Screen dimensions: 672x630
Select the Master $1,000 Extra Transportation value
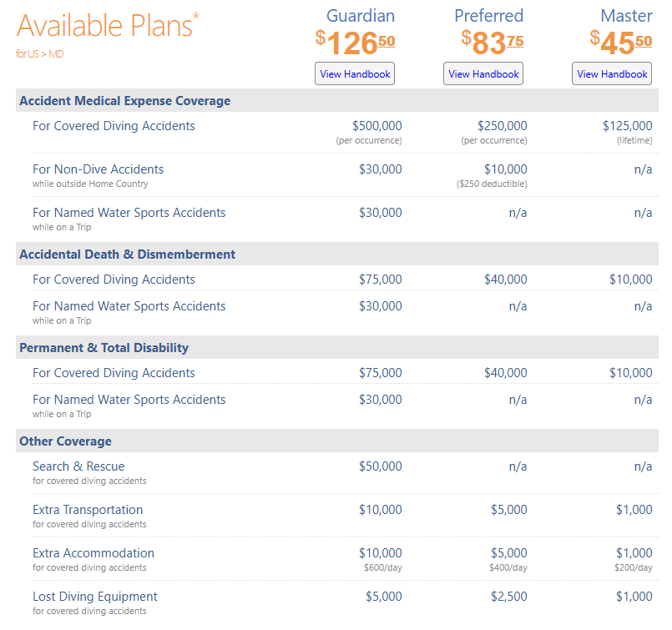tap(634, 510)
